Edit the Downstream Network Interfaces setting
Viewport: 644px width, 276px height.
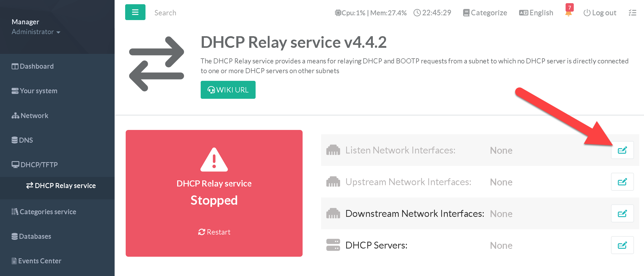(622, 214)
